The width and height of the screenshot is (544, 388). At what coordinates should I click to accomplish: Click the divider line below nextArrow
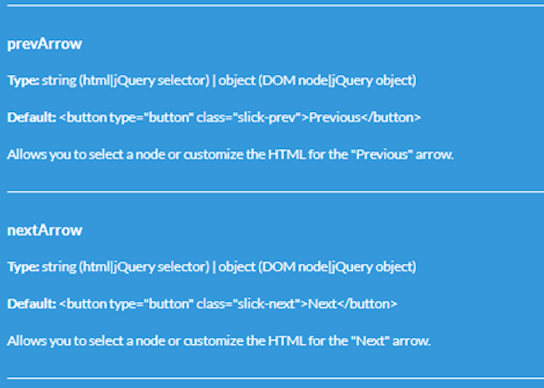point(275,378)
